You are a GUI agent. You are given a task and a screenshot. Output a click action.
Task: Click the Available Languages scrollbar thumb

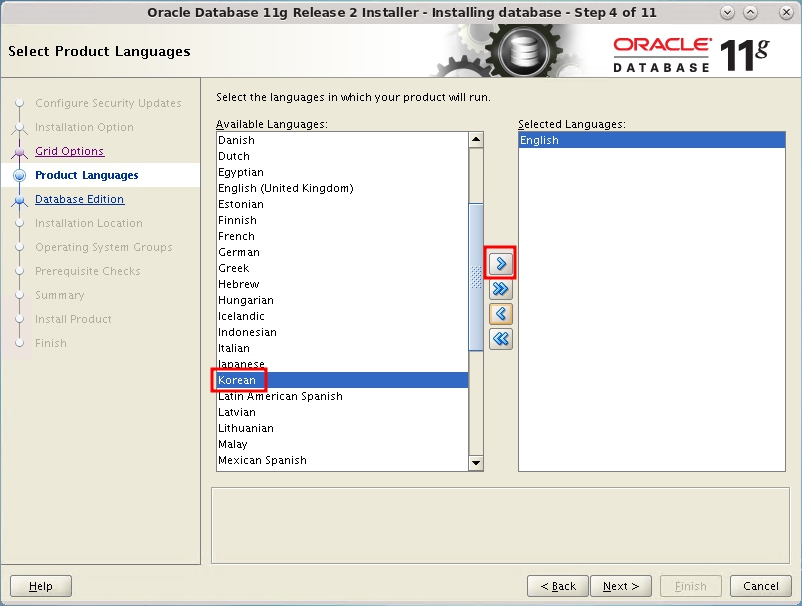[476, 277]
